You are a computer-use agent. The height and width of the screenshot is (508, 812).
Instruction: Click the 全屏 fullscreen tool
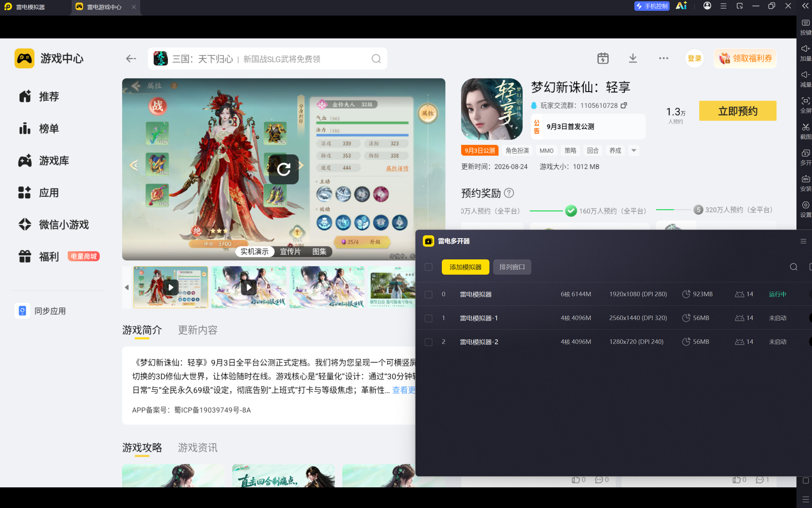click(805, 105)
